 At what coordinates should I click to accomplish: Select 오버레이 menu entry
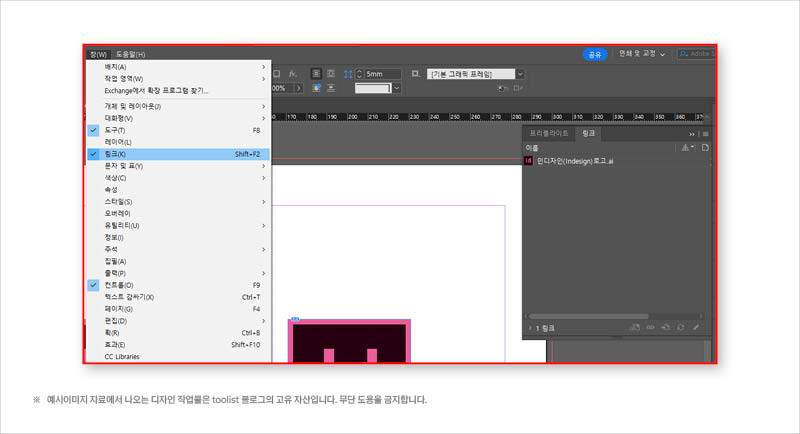(x=178, y=213)
